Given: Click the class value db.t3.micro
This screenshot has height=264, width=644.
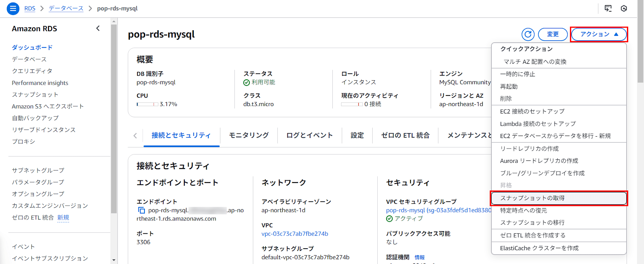Looking at the screenshot, I should click(x=259, y=104).
